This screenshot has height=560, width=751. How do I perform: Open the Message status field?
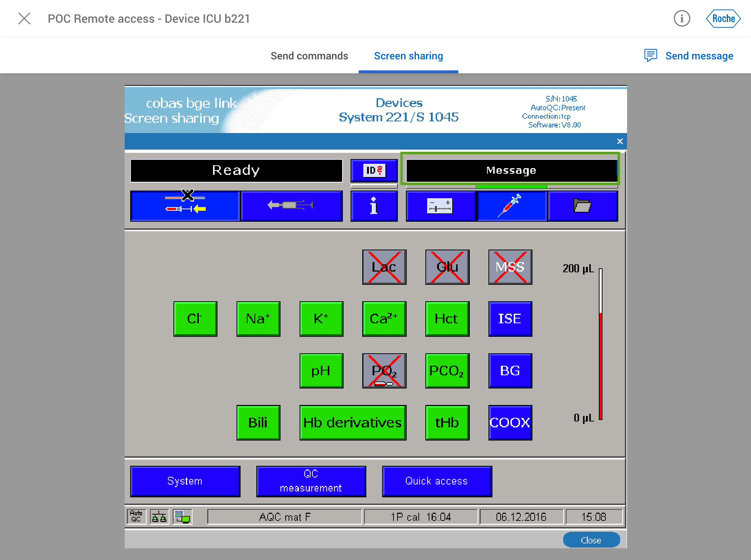click(x=511, y=170)
